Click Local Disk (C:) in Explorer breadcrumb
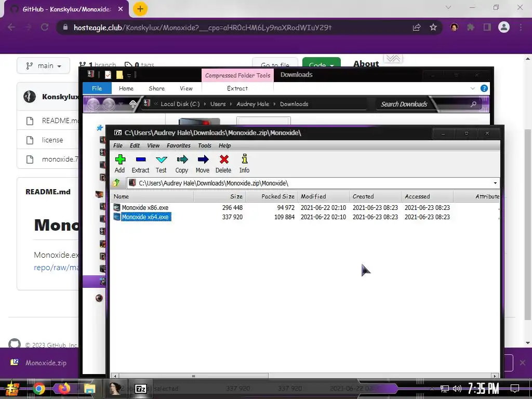Screen dimensions: 532x399 [x=180, y=104]
